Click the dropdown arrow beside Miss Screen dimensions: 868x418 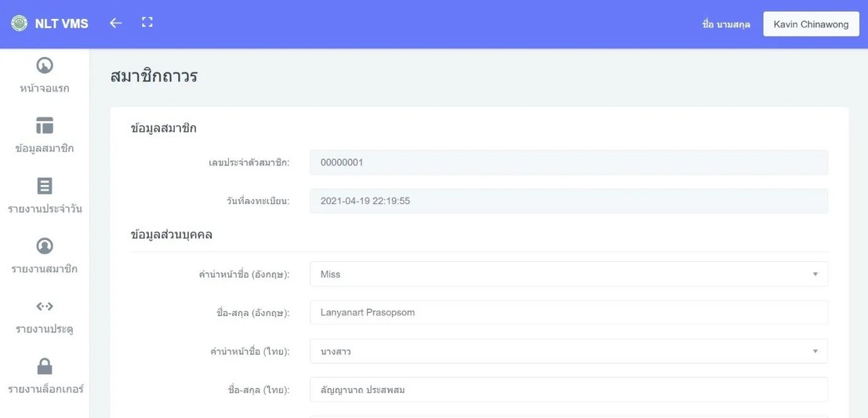tap(815, 274)
